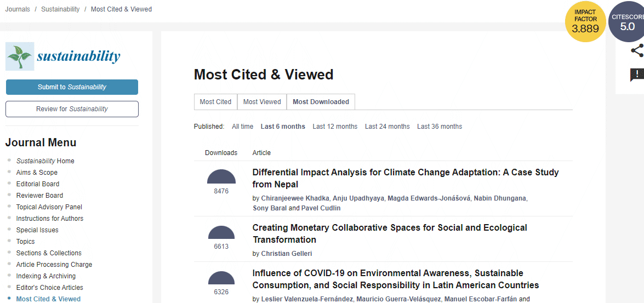Filter published by Last 12 months
The height and width of the screenshot is (303, 644).
[335, 127]
